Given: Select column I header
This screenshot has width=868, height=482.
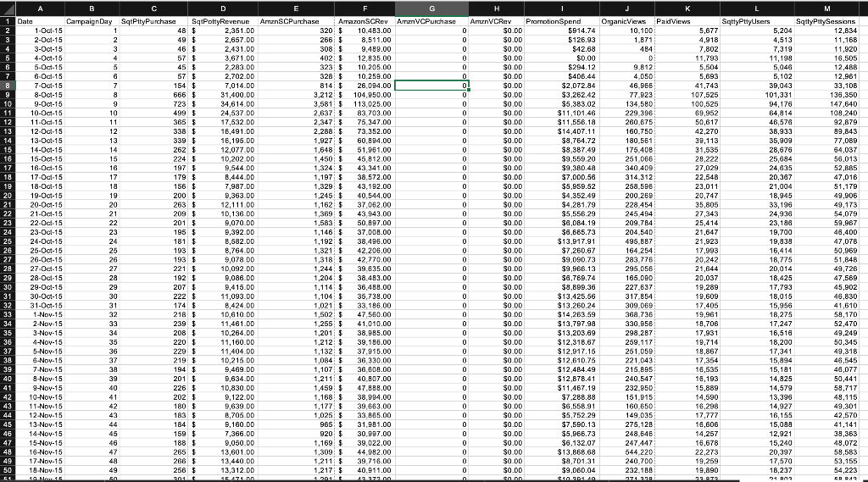Looking at the screenshot, I should (x=561, y=8).
